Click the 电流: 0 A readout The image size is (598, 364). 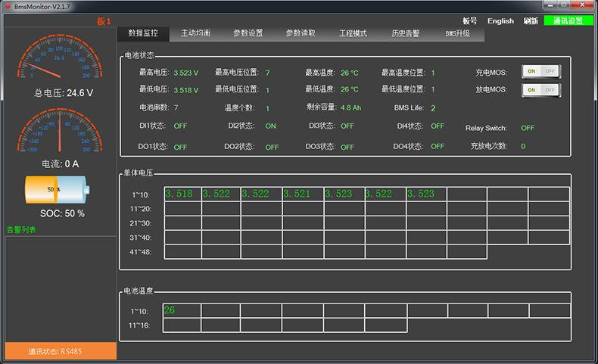(61, 164)
